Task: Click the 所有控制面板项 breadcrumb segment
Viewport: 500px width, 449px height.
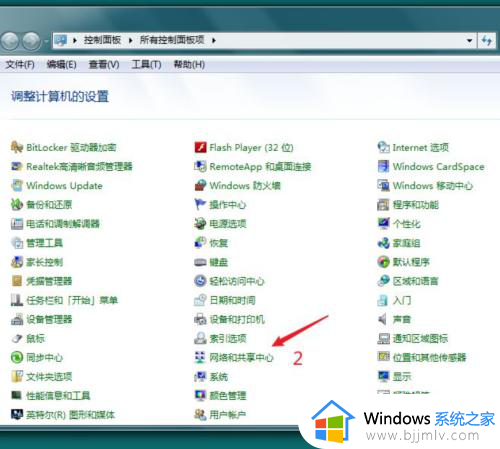Action: (x=172, y=40)
